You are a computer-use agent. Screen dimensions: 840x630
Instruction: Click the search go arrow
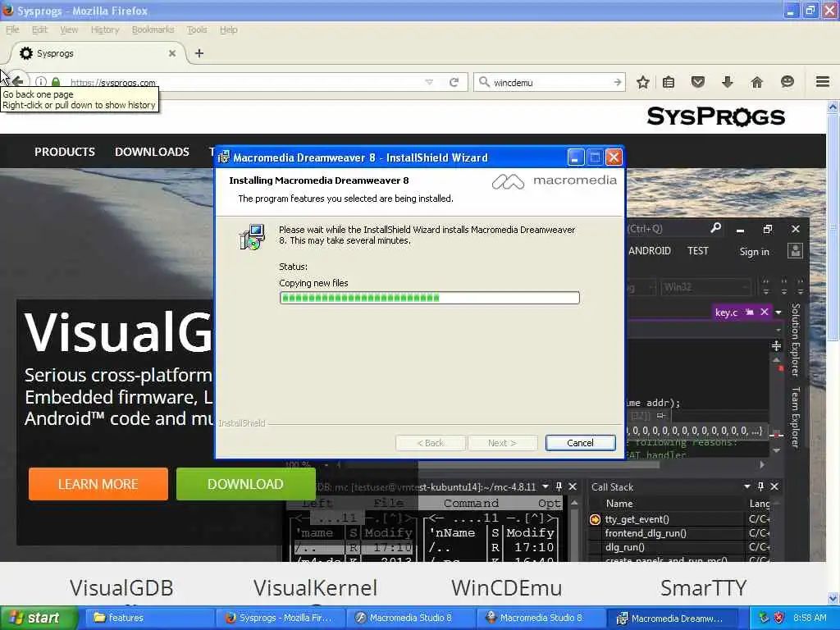617,82
